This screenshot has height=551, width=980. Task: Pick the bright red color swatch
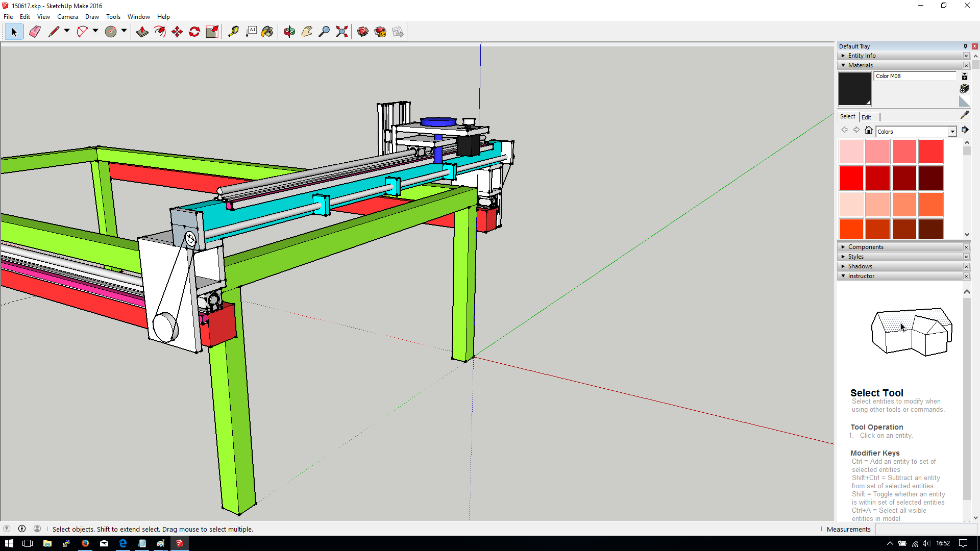[851, 178]
